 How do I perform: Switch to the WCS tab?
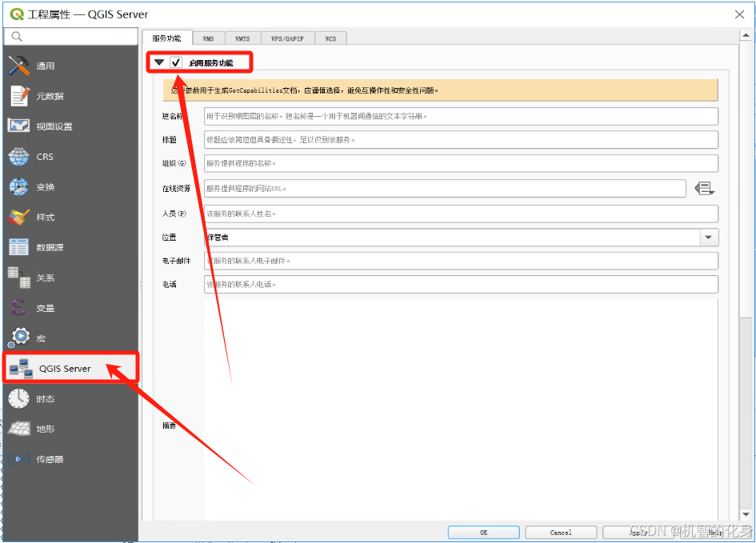(330, 38)
